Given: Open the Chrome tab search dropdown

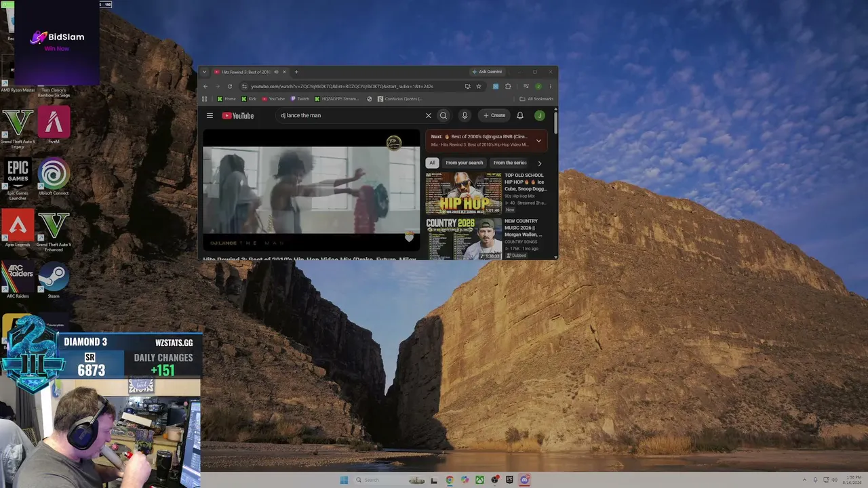Looking at the screenshot, I should [x=204, y=72].
